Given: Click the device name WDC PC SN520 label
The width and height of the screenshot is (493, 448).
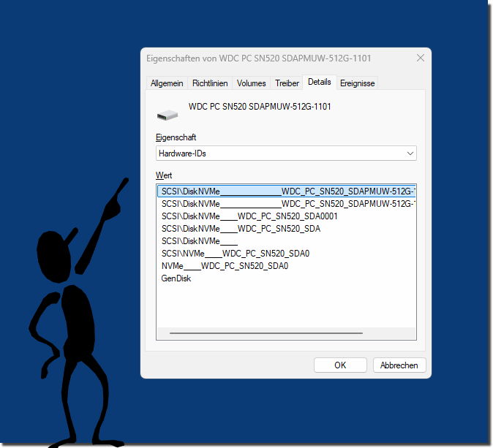Looking at the screenshot, I should (x=260, y=107).
